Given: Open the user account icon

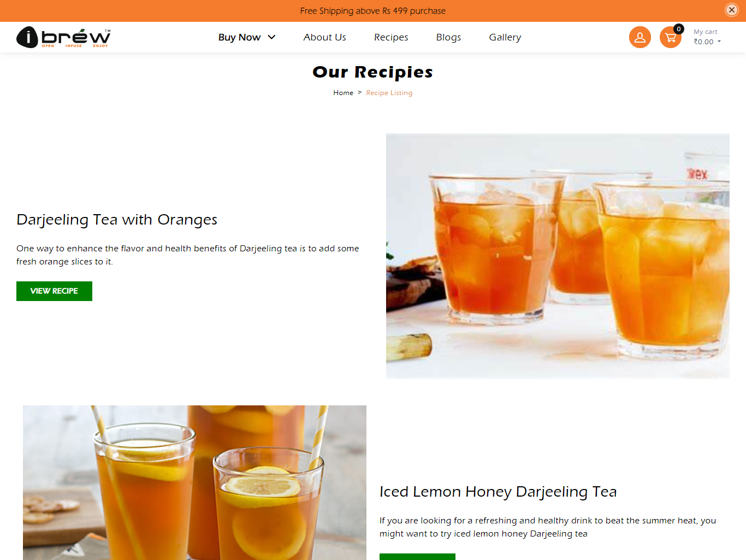Looking at the screenshot, I should pyautogui.click(x=640, y=37).
